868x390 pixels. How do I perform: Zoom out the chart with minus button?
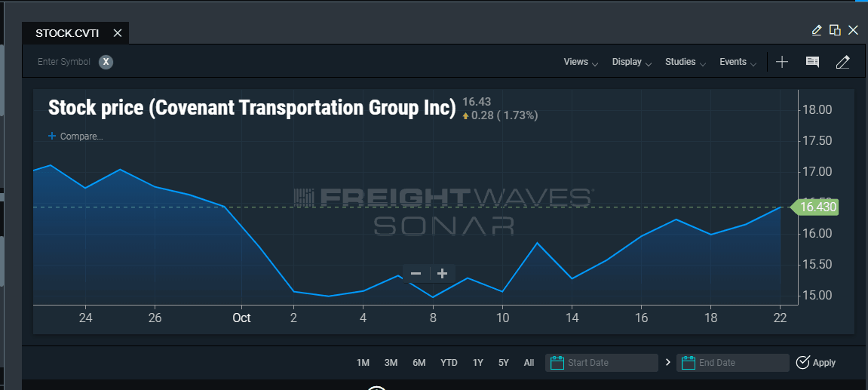pos(416,274)
